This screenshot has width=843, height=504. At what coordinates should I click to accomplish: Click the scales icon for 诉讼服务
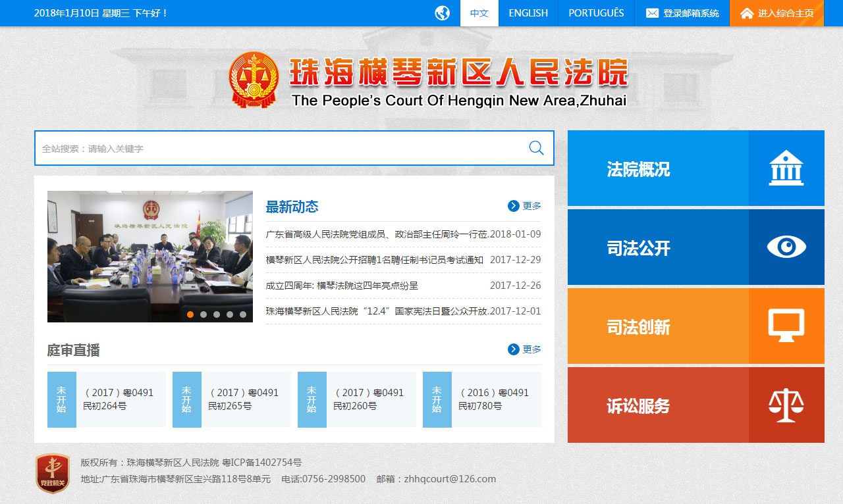(786, 405)
